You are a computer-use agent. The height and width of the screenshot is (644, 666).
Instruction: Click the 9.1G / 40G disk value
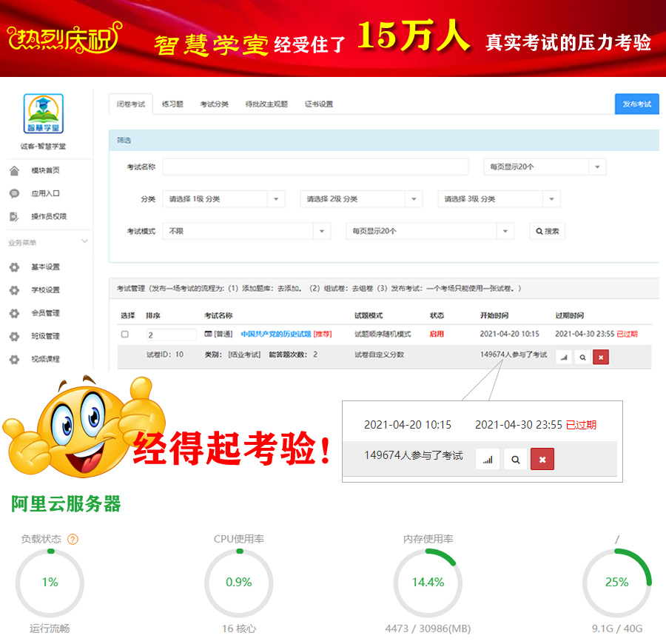tap(617, 628)
